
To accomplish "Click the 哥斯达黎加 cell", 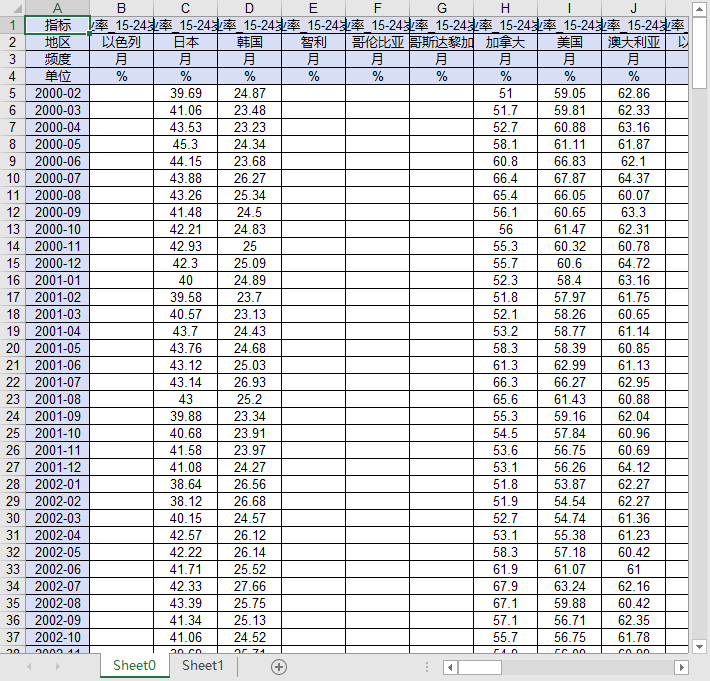I will [441, 42].
